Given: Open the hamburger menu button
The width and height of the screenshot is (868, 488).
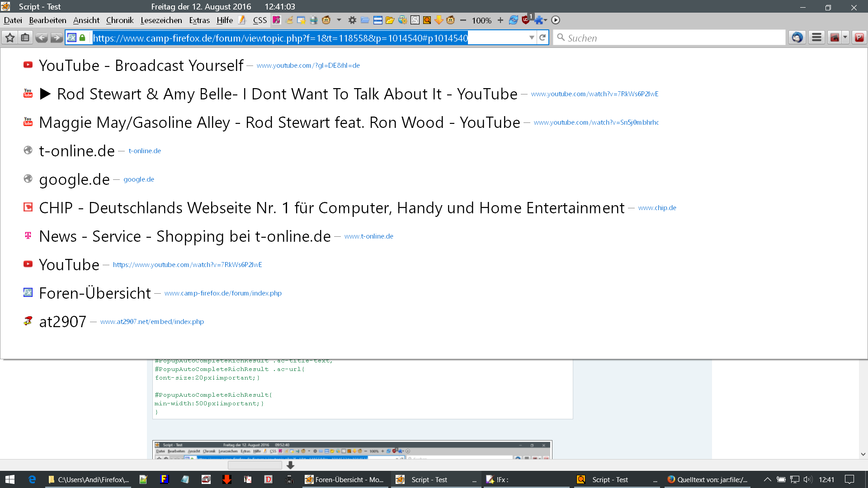Looking at the screenshot, I should point(816,38).
